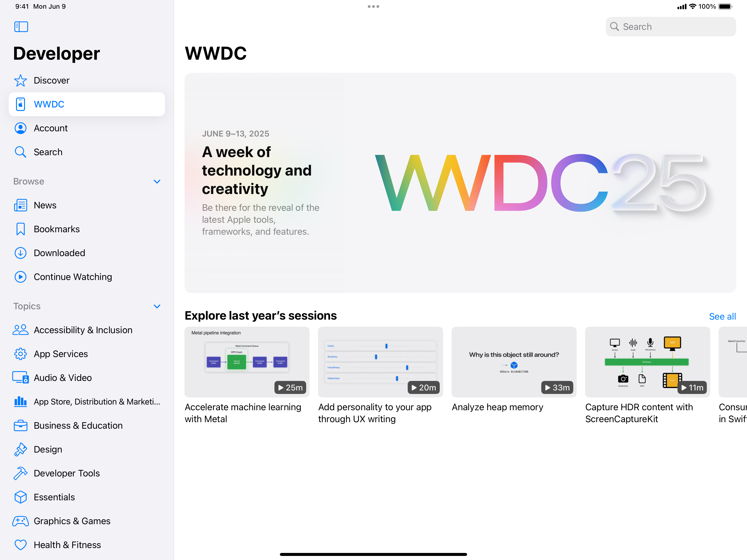Viewport: 747px width, 560px height.
Task: Collapse the Browse section chevron
Action: (157, 182)
